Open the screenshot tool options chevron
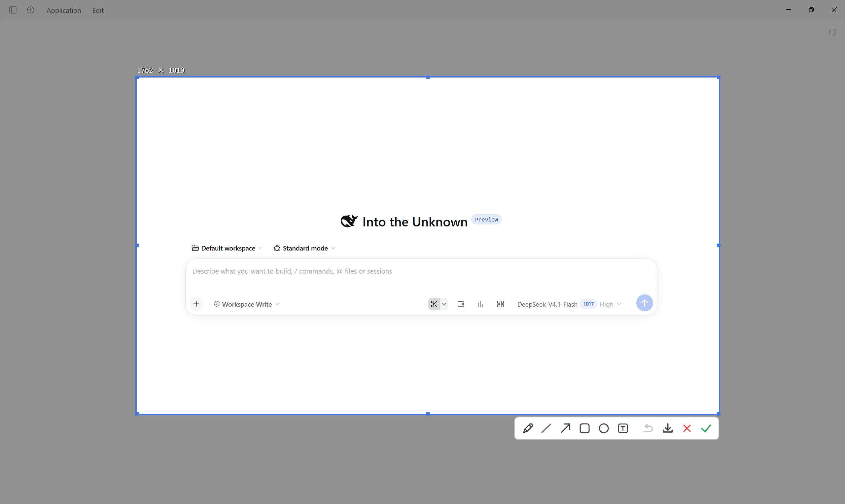 pos(444,304)
